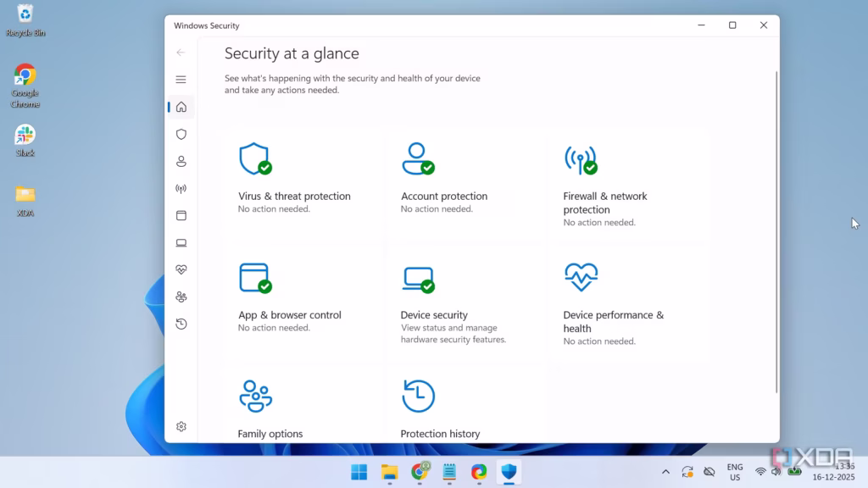Select the XDA folder on desktop
Viewport: 868px width, 488px height.
pos(25,201)
